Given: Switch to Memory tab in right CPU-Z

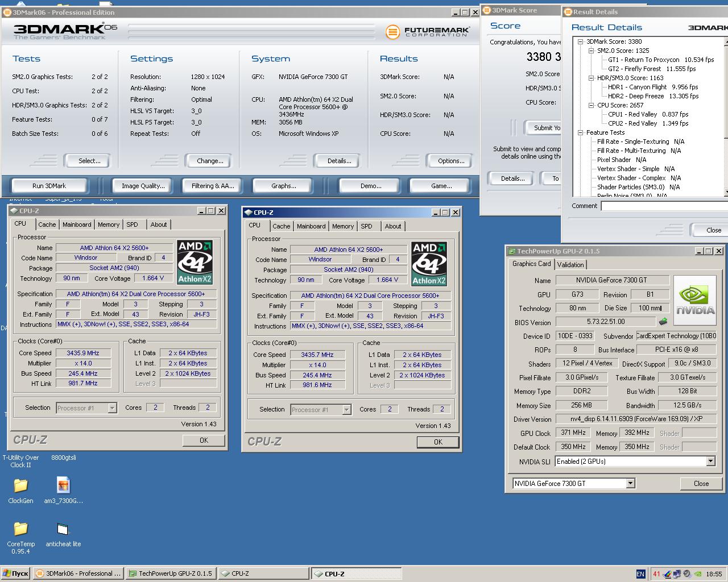Looking at the screenshot, I should 343,226.
